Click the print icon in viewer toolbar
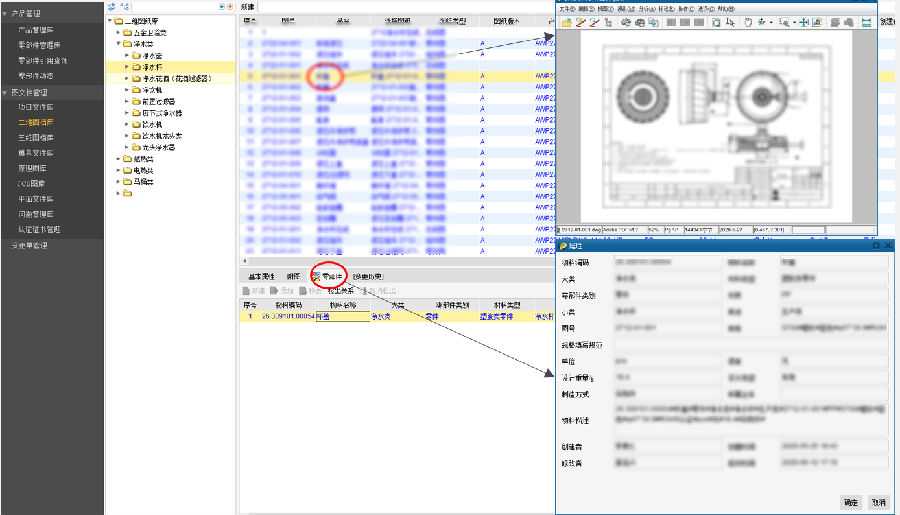This screenshot has height=515, width=900. click(625, 21)
